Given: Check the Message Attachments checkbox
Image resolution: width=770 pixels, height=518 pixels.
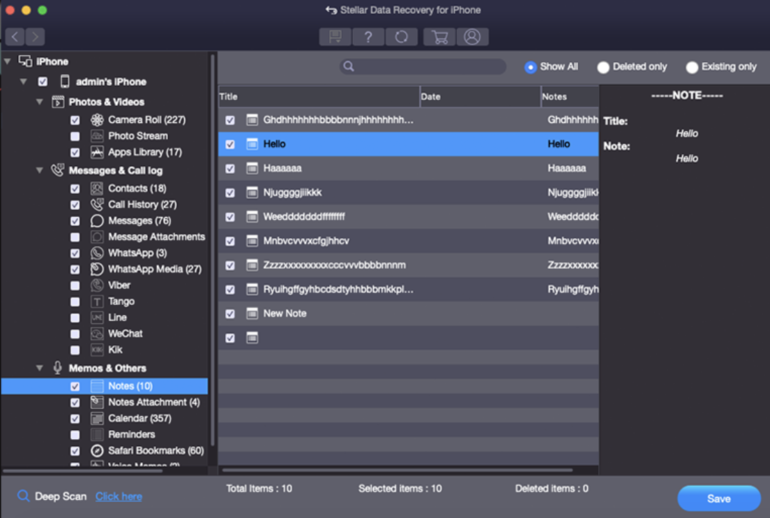Looking at the screenshot, I should [x=75, y=237].
